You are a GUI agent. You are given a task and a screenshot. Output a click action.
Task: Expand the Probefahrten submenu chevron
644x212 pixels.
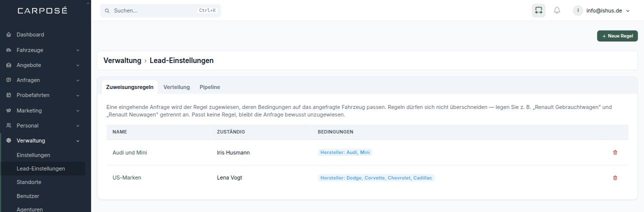coord(78,95)
